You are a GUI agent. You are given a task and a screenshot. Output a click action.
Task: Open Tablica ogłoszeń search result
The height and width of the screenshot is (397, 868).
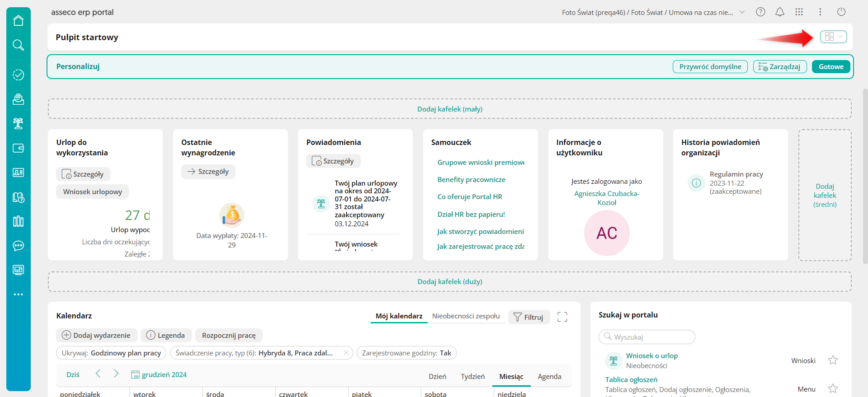632,379
